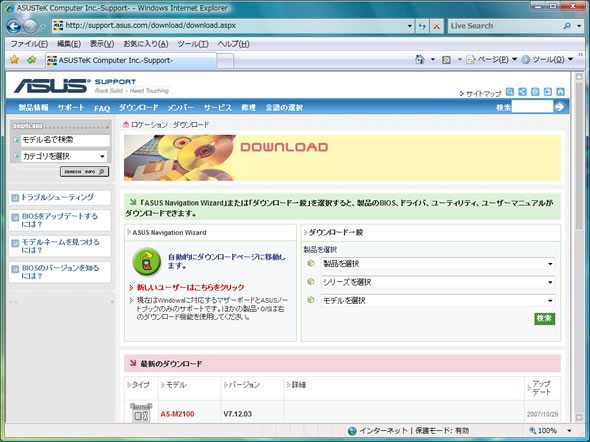Viewport: 590px width, 442px height.
Task: Click 新しいユーザーはこちらをクリック red link
Action: [190, 287]
